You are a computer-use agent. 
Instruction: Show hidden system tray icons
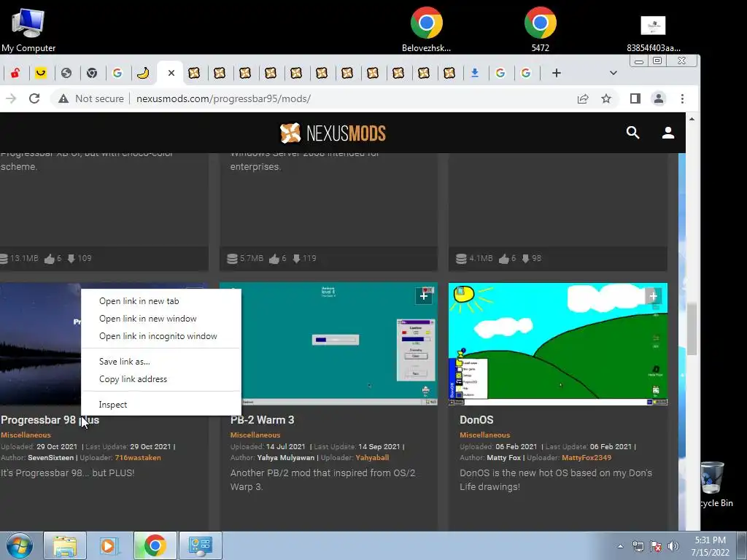[620, 546]
